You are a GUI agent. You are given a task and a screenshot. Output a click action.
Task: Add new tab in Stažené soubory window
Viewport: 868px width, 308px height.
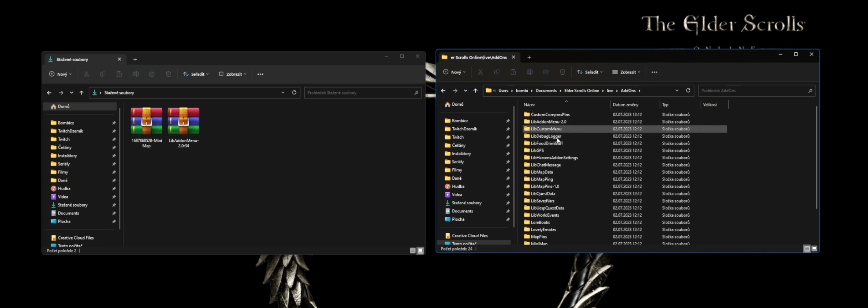pos(135,60)
